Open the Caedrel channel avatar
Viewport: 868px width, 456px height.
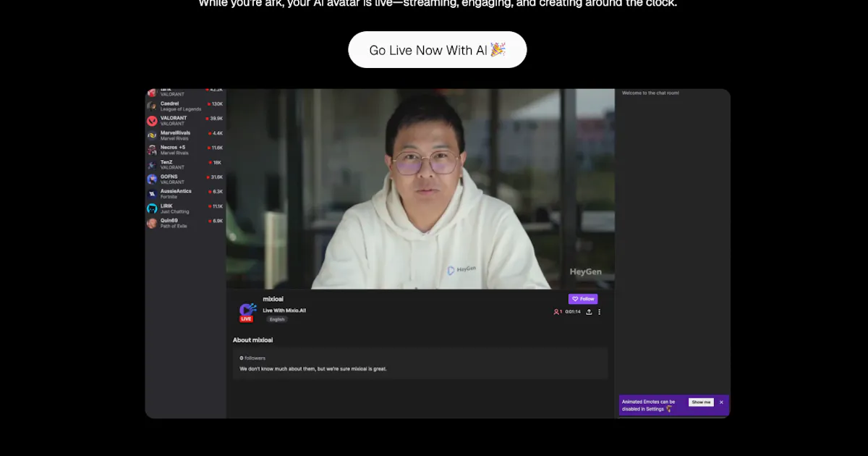click(x=152, y=106)
